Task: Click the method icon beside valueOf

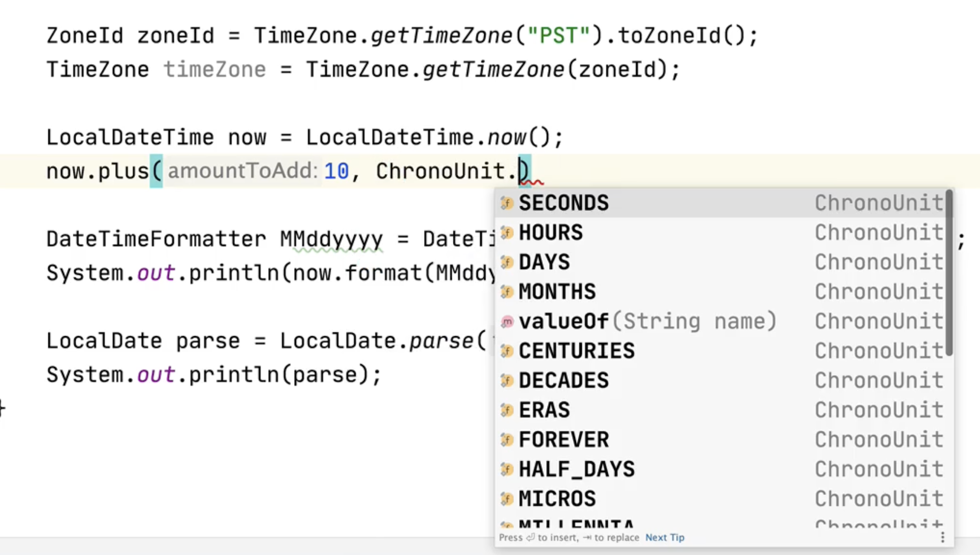Action: pos(507,321)
